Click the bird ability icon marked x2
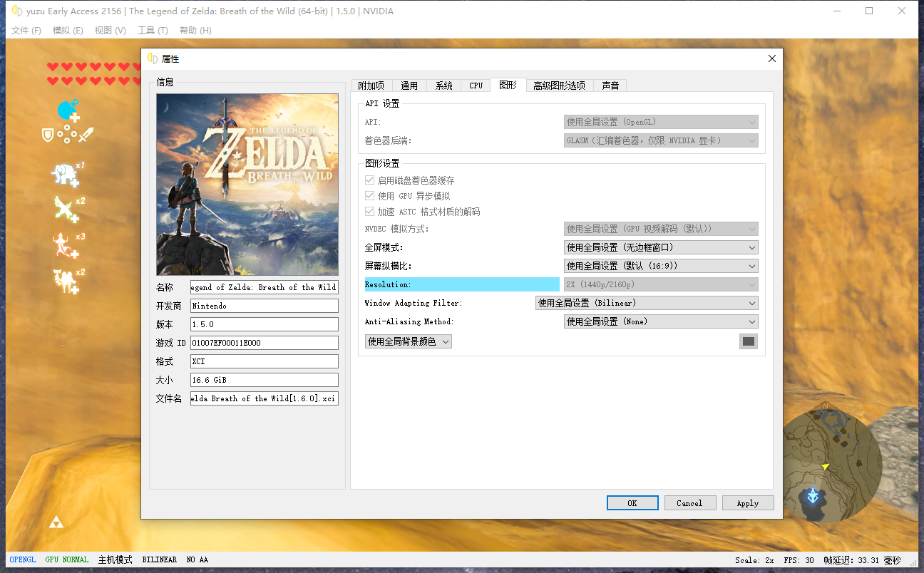The width and height of the screenshot is (924, 573). click(65, 209)
